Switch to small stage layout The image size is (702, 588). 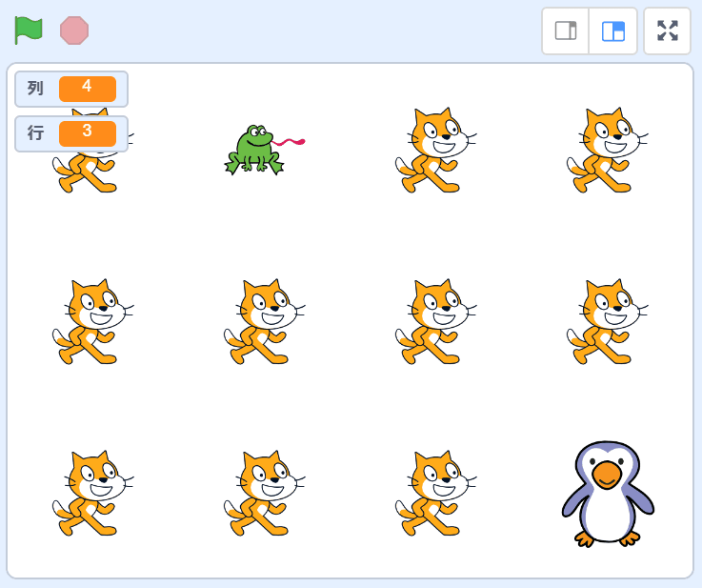coord(566,30)
